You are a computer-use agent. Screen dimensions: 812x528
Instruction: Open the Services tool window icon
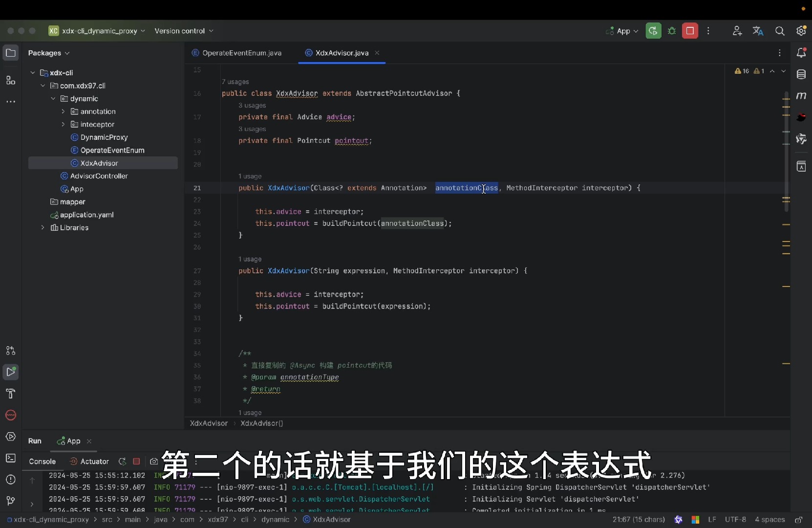tap(10, 437)
